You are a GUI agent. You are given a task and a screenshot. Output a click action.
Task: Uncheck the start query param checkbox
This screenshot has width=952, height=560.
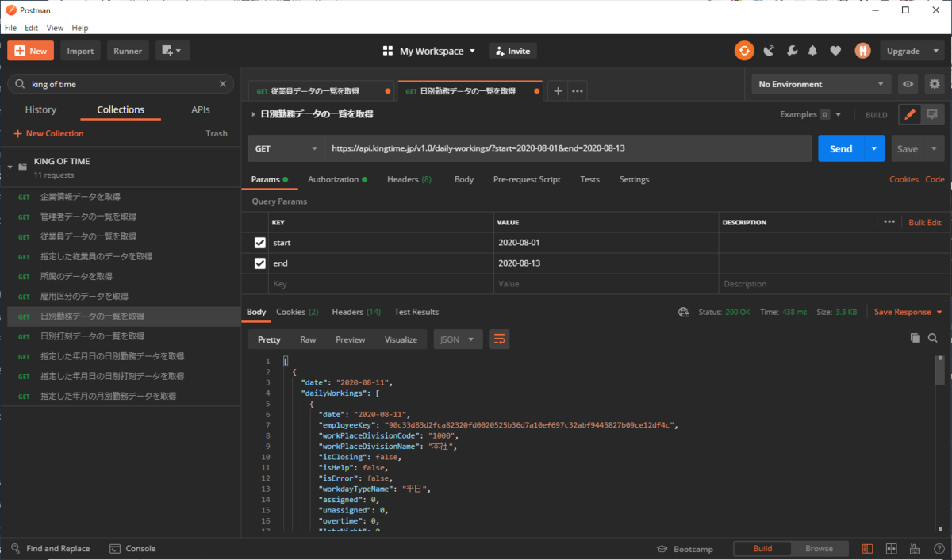260,243
